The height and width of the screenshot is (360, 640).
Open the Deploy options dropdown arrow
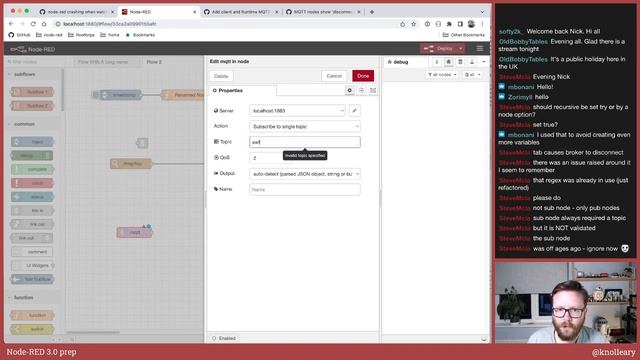pos(460,49)
